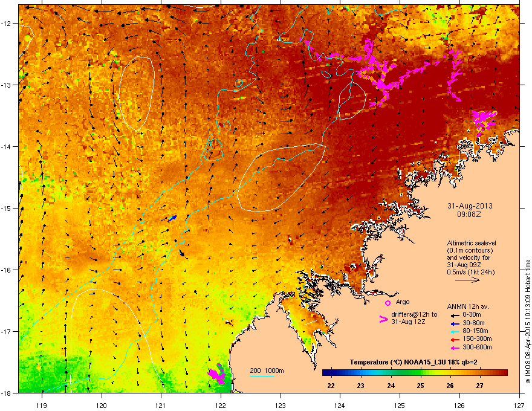Screen dimensions: 532x411
Task: Click longitude axis label 124
Action: [x=340, y=405]
